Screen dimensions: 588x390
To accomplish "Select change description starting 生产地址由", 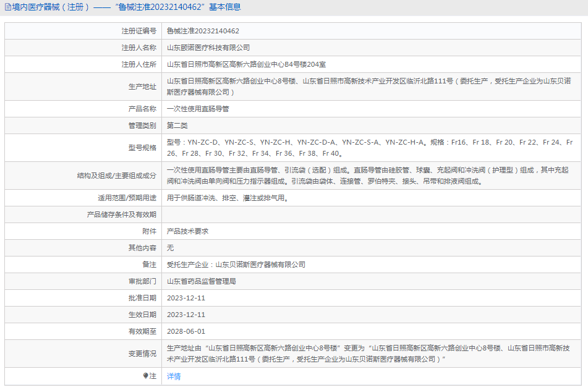I will (x=369, y=354).
